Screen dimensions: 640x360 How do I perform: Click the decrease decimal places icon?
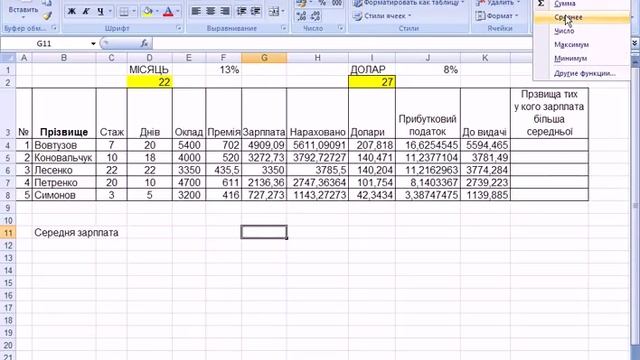click(316, 16)
